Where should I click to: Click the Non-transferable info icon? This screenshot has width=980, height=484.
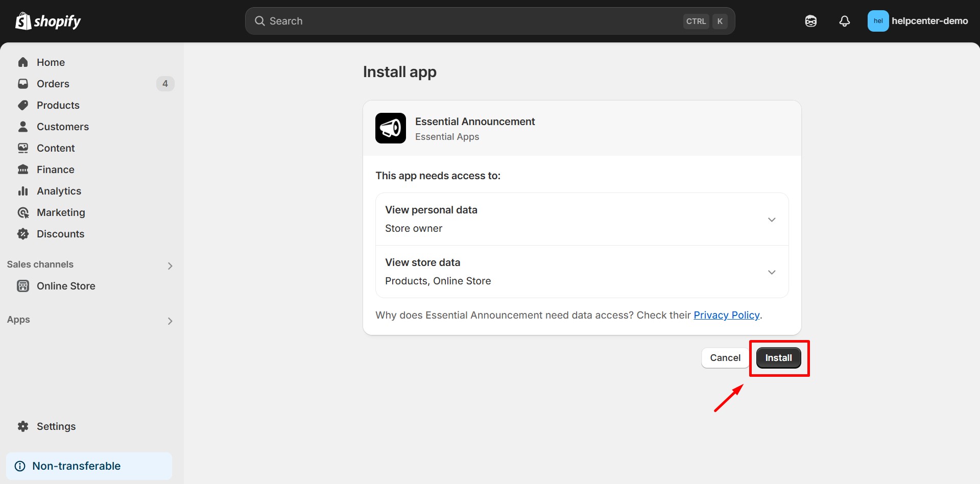point(20,466)
